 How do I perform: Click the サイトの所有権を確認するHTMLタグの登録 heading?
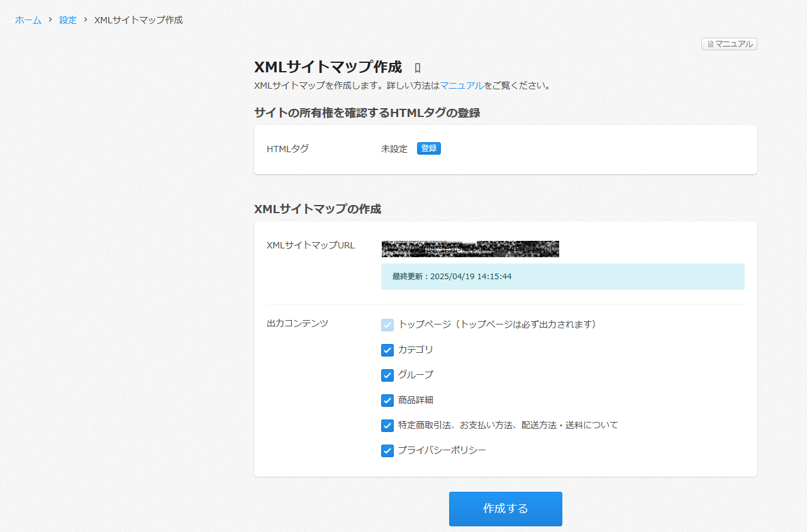(367, 113)
